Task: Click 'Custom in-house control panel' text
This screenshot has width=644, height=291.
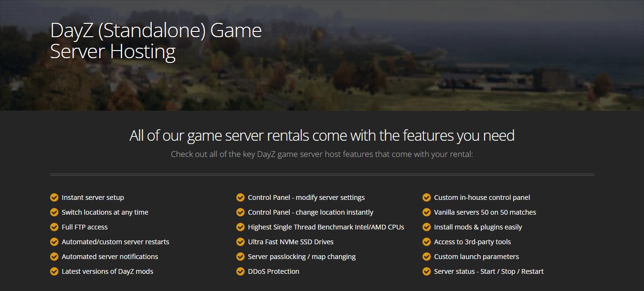Action: point(482,197)
